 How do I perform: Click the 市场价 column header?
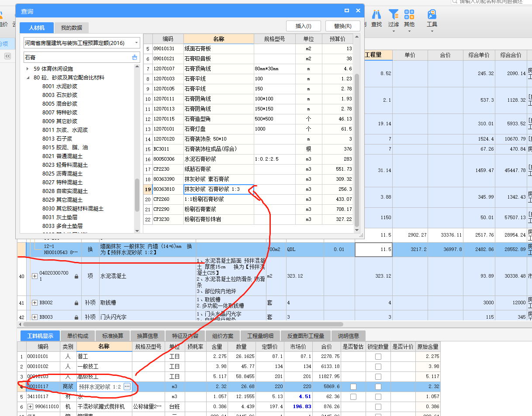click(x=298, y=346)
